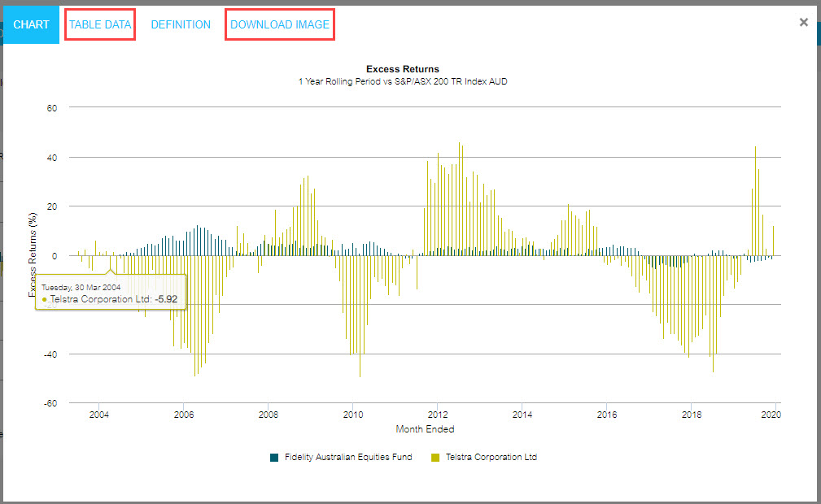Viewport: 821px width, 504px height.
Task: Switch to the CHART tab
Action: (x=31, y=24)
